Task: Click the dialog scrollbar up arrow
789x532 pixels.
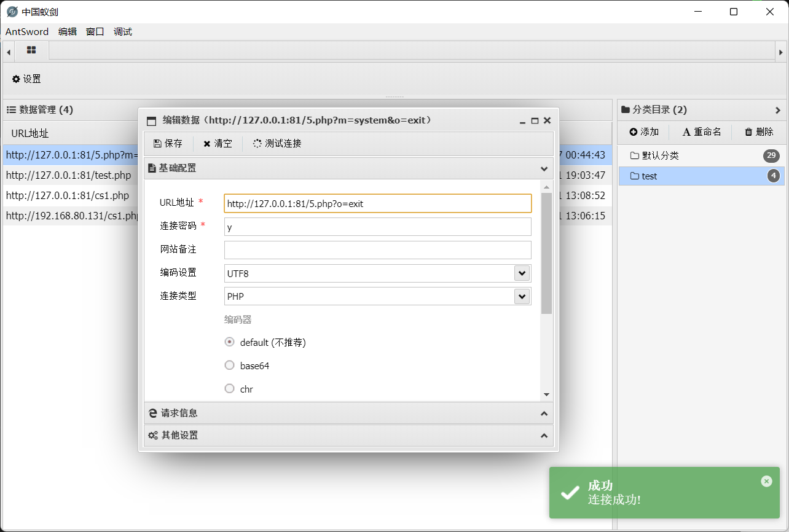Action: 546,186
